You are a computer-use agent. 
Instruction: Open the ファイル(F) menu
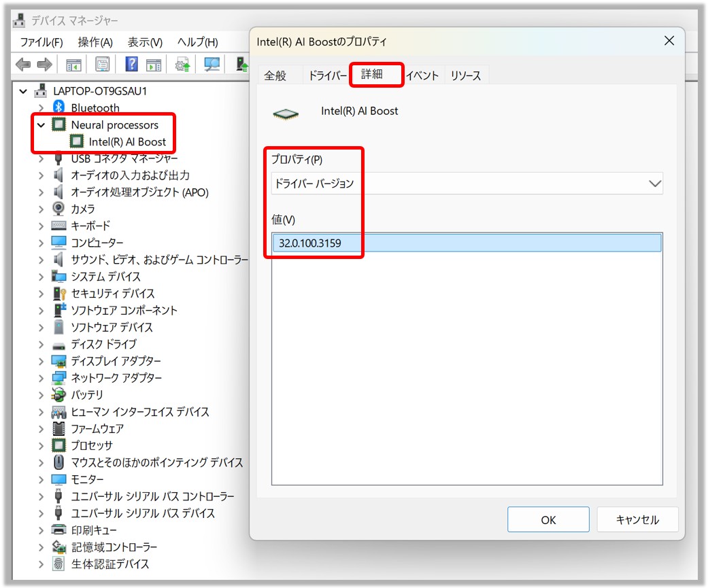point(41,42)
